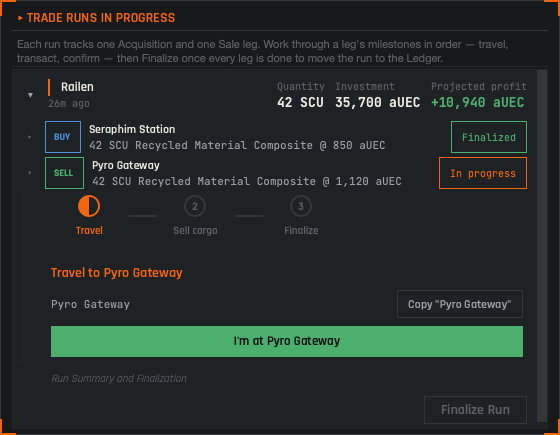Viewport: 560px width, 435px height.
Task: Click the "26m ago" timestamp
Action: click(x=69, y=104)
